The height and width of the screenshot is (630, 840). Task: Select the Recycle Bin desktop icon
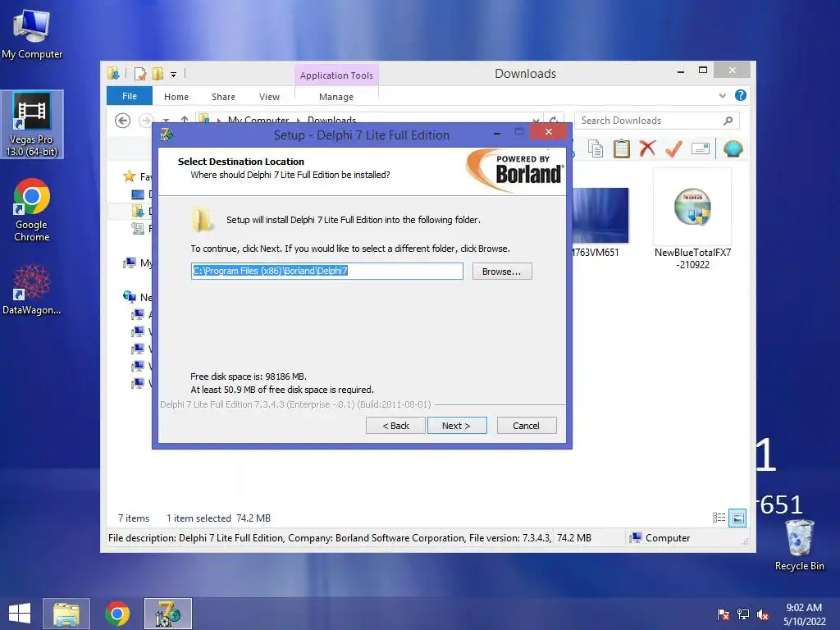pos(799,545)
